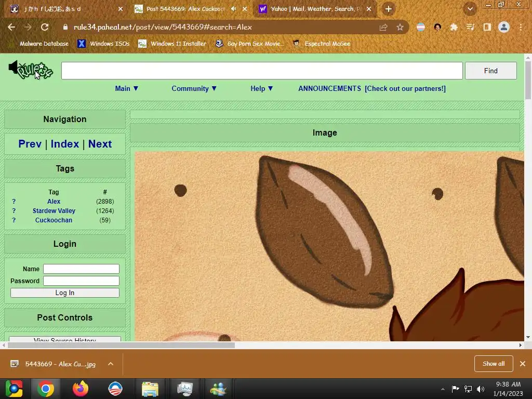532x399 pixels.
Task: Click the padlock site info icon
Action: (65, 27)
